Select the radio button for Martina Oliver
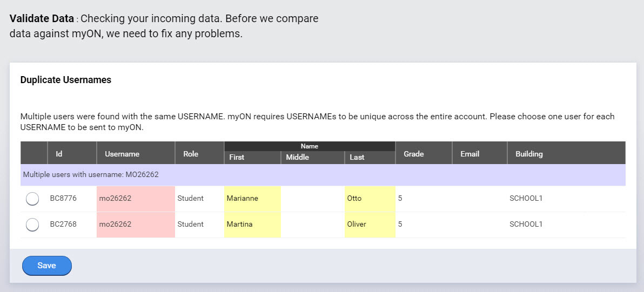 [x=32, y=225]
